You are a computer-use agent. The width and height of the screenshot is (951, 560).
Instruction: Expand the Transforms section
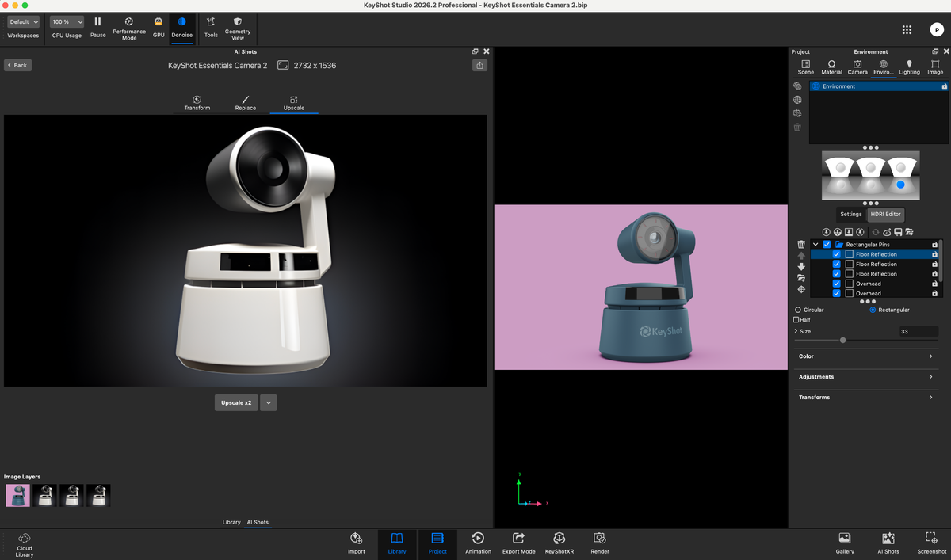865,398
